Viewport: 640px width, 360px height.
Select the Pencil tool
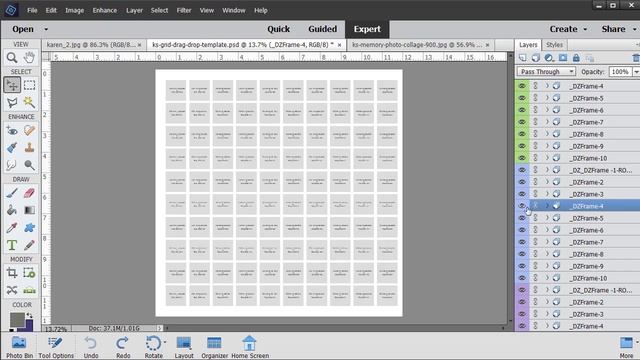click(29, 245)
